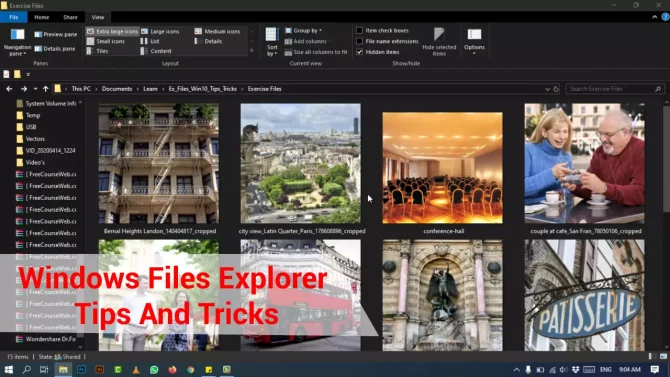Open the Windows Start menu
The width and height of the screenshot is (670, 377).
tap(9, 369)
